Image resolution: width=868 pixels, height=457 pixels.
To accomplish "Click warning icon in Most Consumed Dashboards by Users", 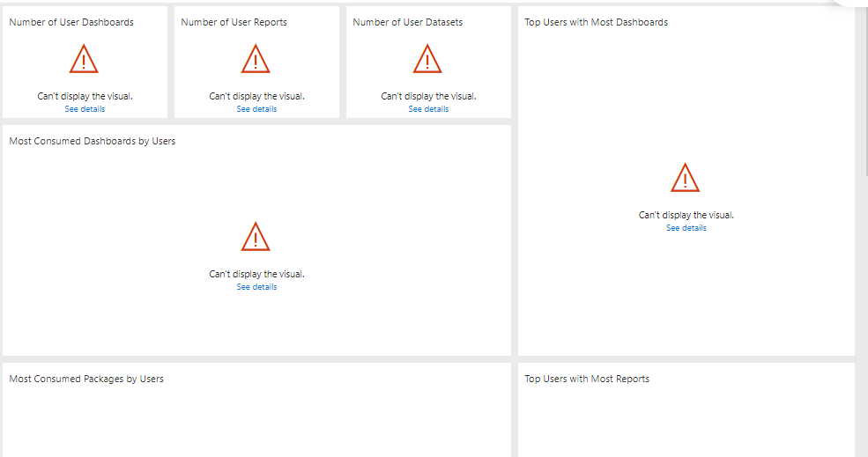I will pos(256,237).
